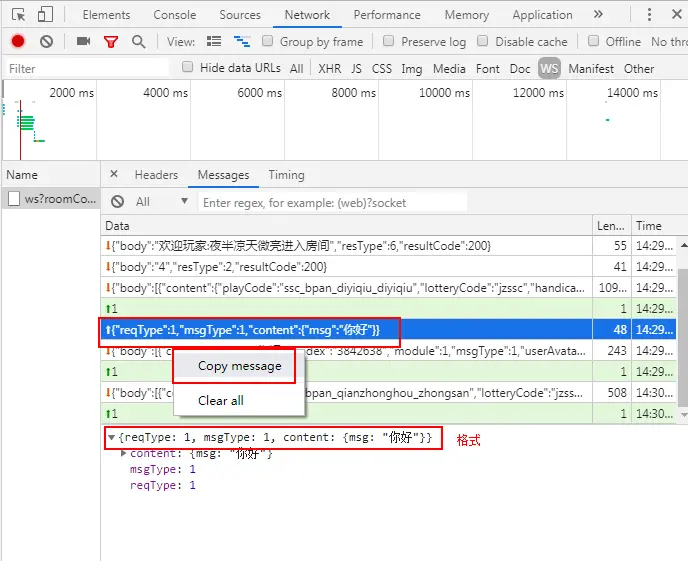Filter requests by XHR type

330,68
